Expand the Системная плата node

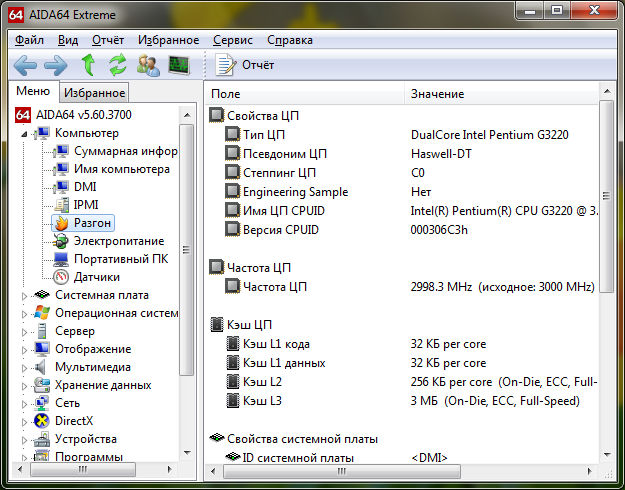click(x=24, y=296)
